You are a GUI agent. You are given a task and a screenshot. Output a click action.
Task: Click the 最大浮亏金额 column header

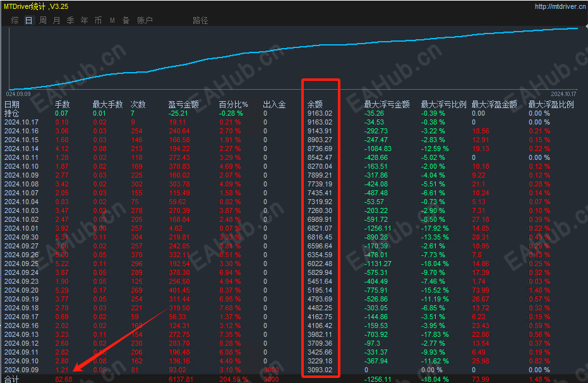pyautogui.click(x=387, y=104)
